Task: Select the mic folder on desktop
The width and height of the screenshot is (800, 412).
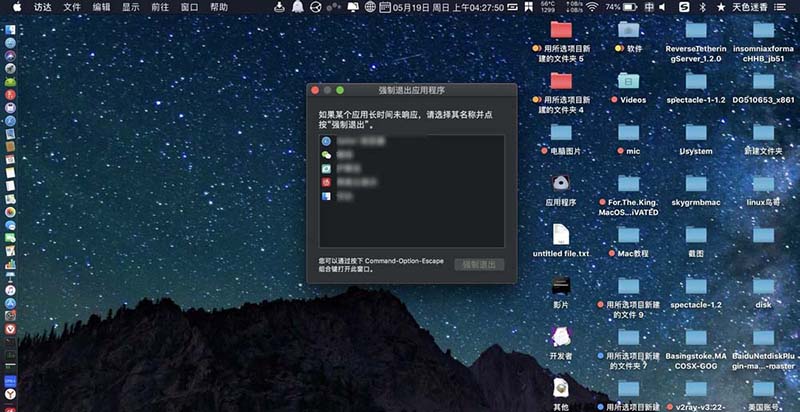Action: [629, 132]
